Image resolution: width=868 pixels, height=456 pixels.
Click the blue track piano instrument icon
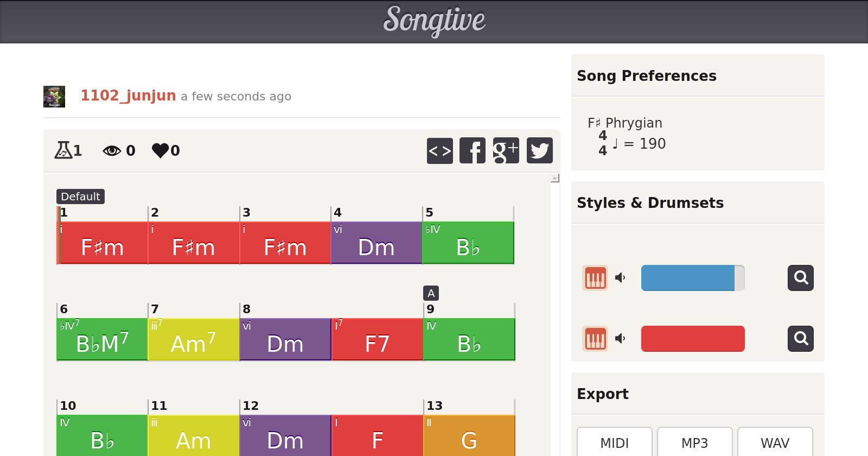[x=595, y=278]
